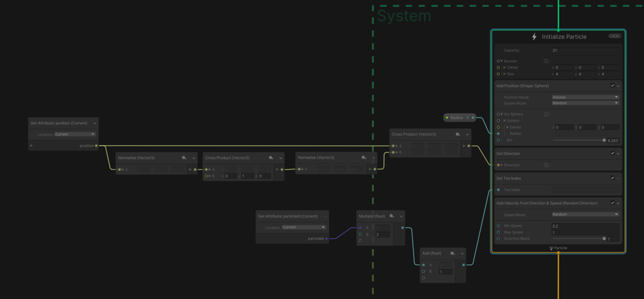Open gear on Cross Product node wired to Direction
Viewport: 644px width, 299px height.
pyautogui.click(x=458, y=134)
